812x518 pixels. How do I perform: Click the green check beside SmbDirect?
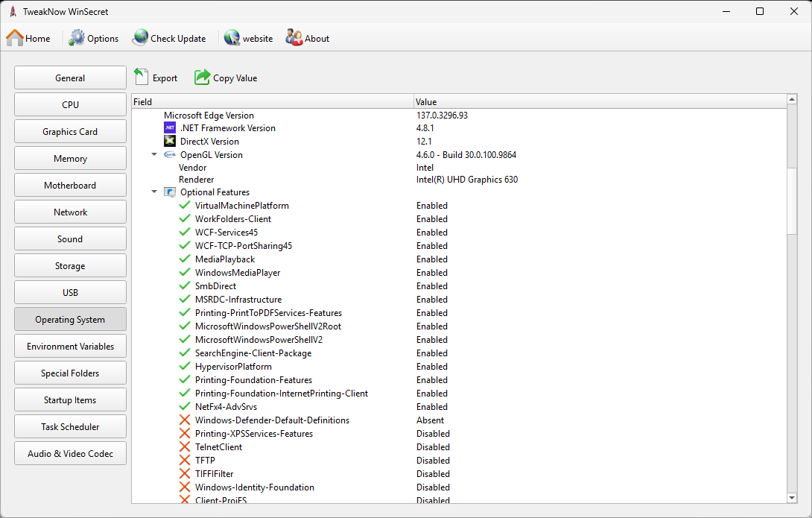coord(184,286)
